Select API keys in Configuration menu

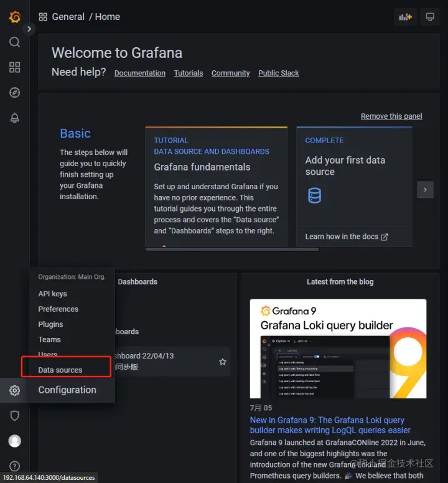pyautogui.click(x=52, y=294)
